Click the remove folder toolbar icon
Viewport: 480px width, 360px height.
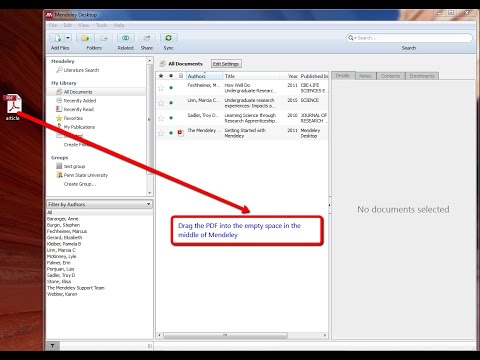pos(104,38)
